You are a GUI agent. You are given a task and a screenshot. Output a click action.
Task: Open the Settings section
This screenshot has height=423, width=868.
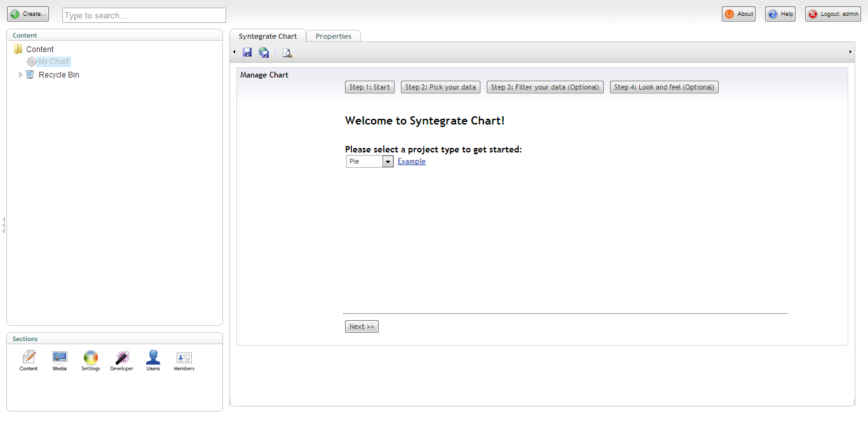click(x=91, y=360)
